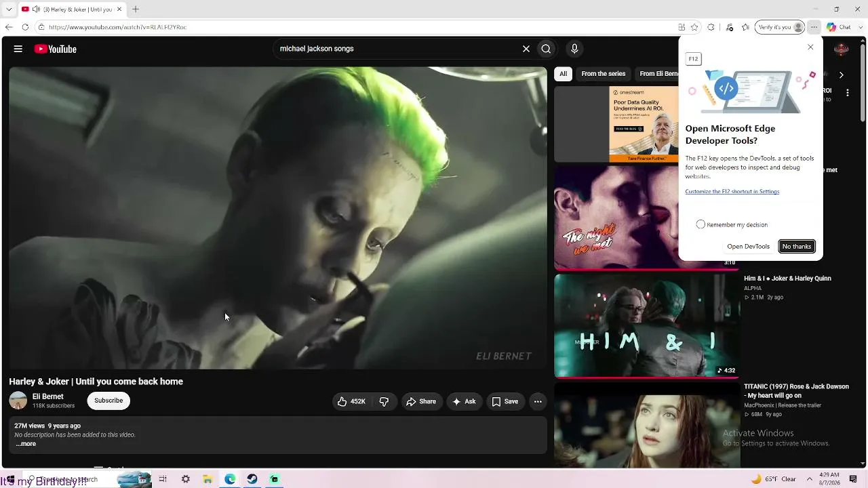The width and height of the screenshot is (868, 488).
Task: Open the taskbar clock and date
Action: [x=829, y=479]
